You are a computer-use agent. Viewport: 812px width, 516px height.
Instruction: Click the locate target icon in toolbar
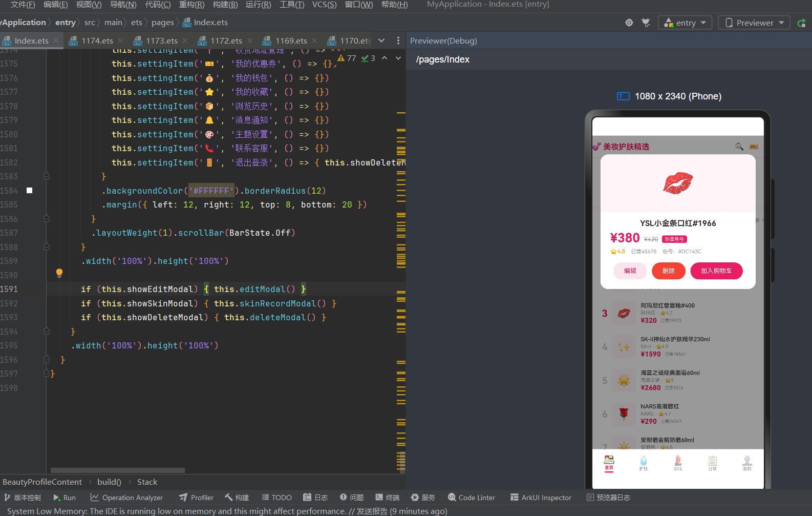click(x=629, y=23)
